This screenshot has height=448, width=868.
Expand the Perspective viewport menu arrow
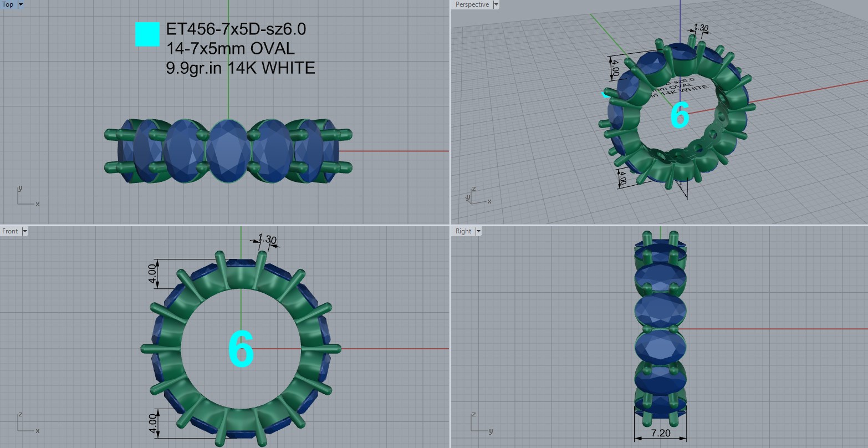coord(496,4)
